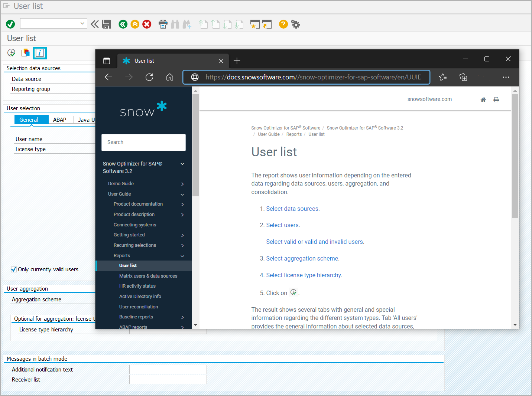This screenshot has height=396, width=532.
Task: Click the Previous page icon
Action: point(215,24)
